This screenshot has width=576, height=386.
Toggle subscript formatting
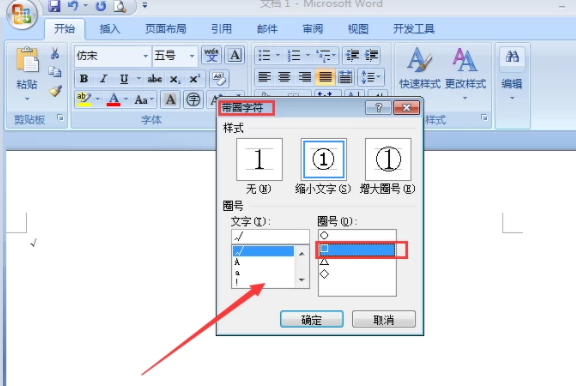click(174, 79)
